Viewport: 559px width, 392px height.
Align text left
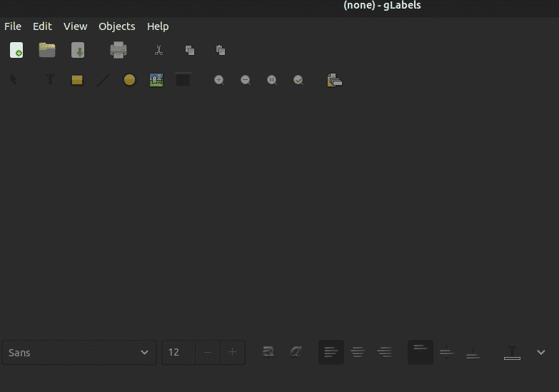coord(331,353)
